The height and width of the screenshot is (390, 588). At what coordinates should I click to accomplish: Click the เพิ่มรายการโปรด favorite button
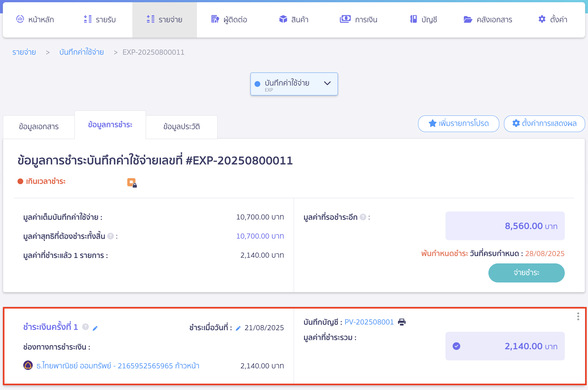click(x=458, y=123)
